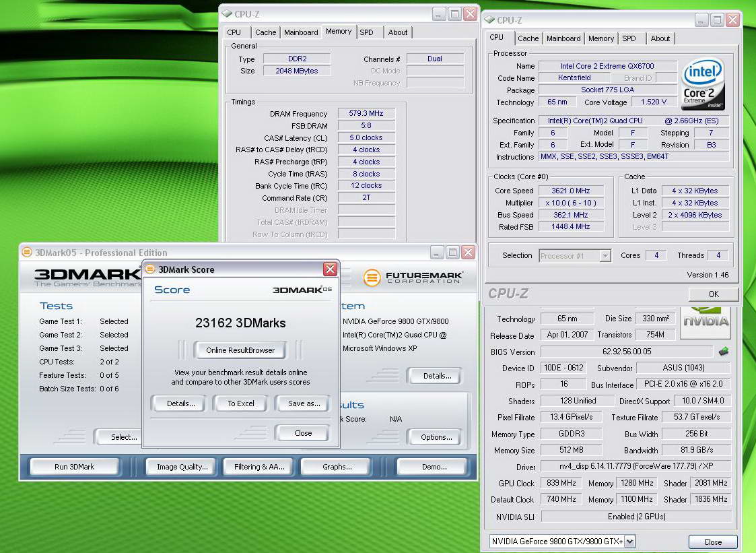The width and height of the screenshot is (756, 553).
Task: Click the Rated FSB 1448.4 MHz value
Action: [571, 227]
